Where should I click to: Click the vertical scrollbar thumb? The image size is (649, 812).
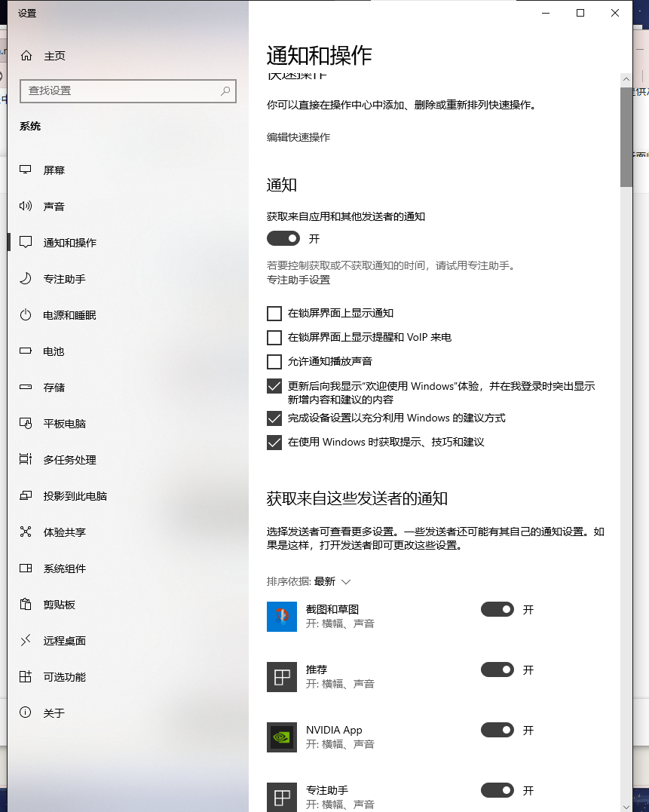coord(626,137)
